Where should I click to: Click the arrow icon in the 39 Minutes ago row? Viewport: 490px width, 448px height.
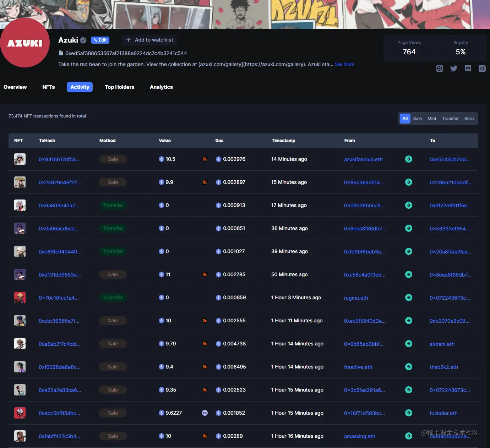pyautogui.click(x=409, y=251)
